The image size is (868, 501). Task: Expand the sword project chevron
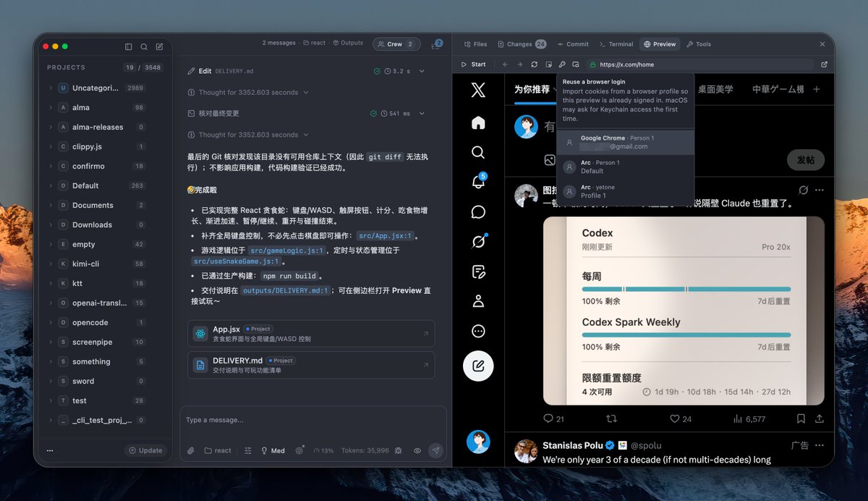[x=51, y=381]
